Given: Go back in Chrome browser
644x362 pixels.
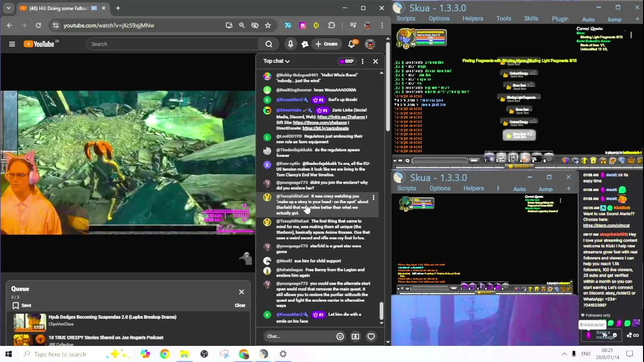Looking at the screenshot, I should click(x=10, y=25).
